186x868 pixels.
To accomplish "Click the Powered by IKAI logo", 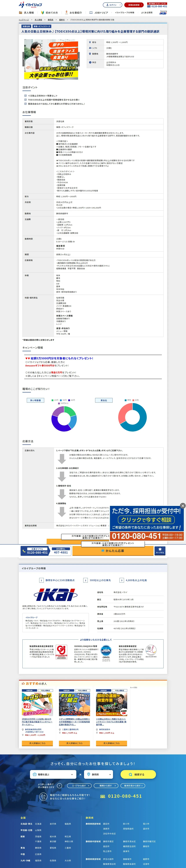I will pos(163,12).
